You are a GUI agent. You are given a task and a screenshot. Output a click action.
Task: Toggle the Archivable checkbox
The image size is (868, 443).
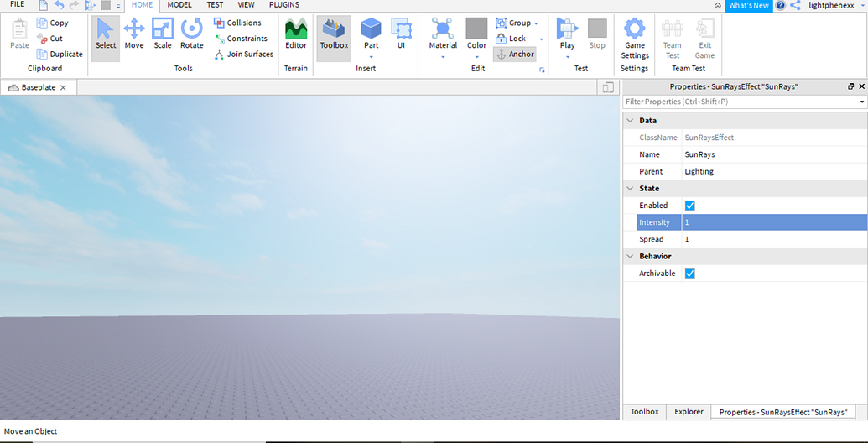click(x=689, y=274)
